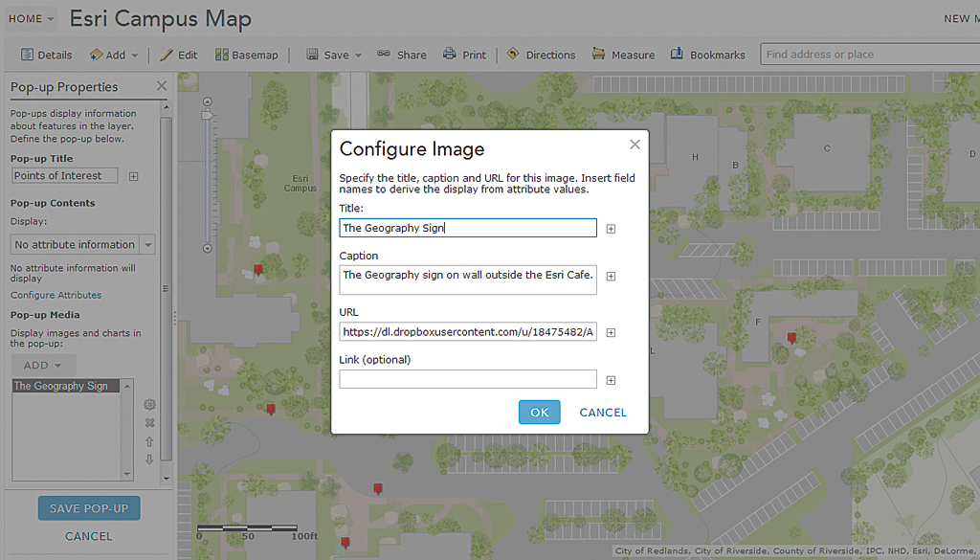This screenshot has height=560, width=980.
Task: Click the map zoom slider handle
Action: pyautogui.click(x=206, y=115)
